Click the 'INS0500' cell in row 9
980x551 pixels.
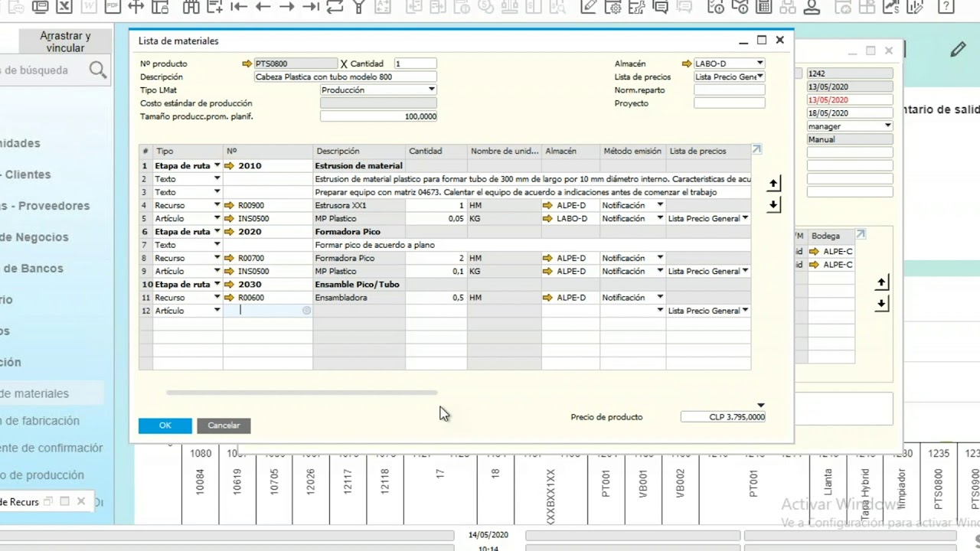pyautogui.click(x=268, y=271)
